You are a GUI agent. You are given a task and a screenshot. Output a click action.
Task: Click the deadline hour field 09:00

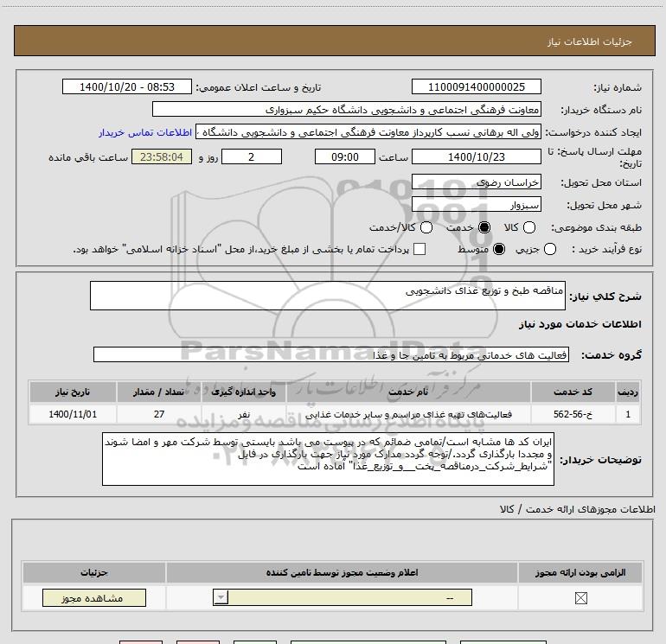tap(345, 157)
